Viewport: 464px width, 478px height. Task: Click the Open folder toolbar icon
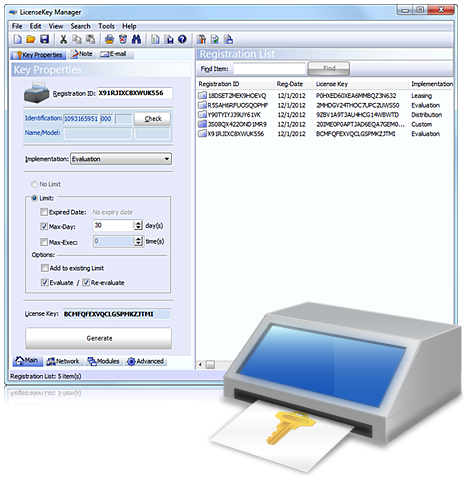tap(31, 39)
